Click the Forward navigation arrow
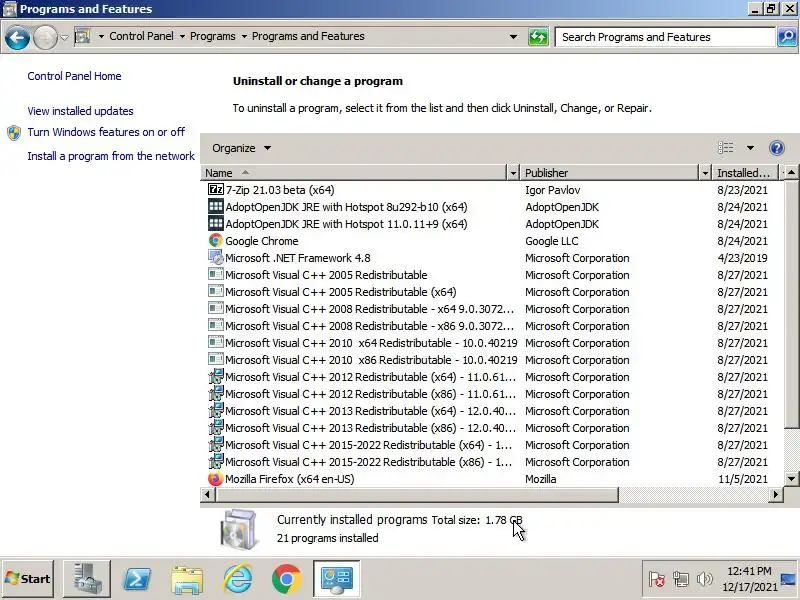Image resolution: width=800 pixels, height=600 pixels. tap(45, 37)
